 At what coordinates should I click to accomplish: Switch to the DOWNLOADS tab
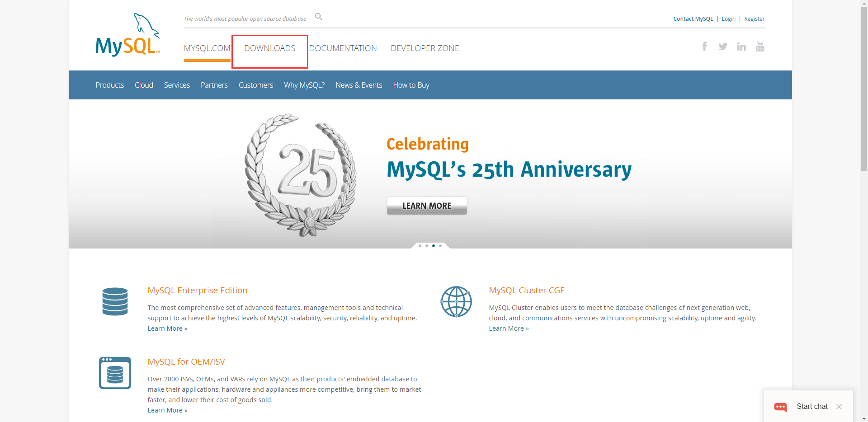pyautogui.click(x=269, y=48)
